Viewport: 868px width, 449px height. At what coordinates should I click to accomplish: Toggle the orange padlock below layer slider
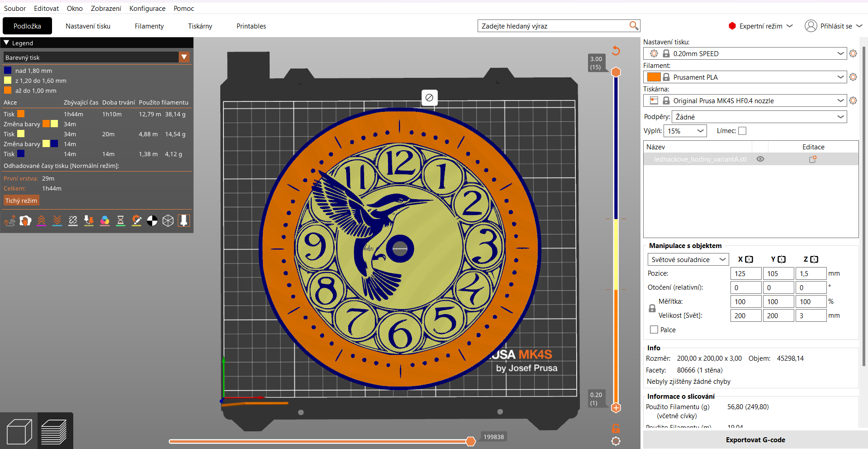pos(616,428)
